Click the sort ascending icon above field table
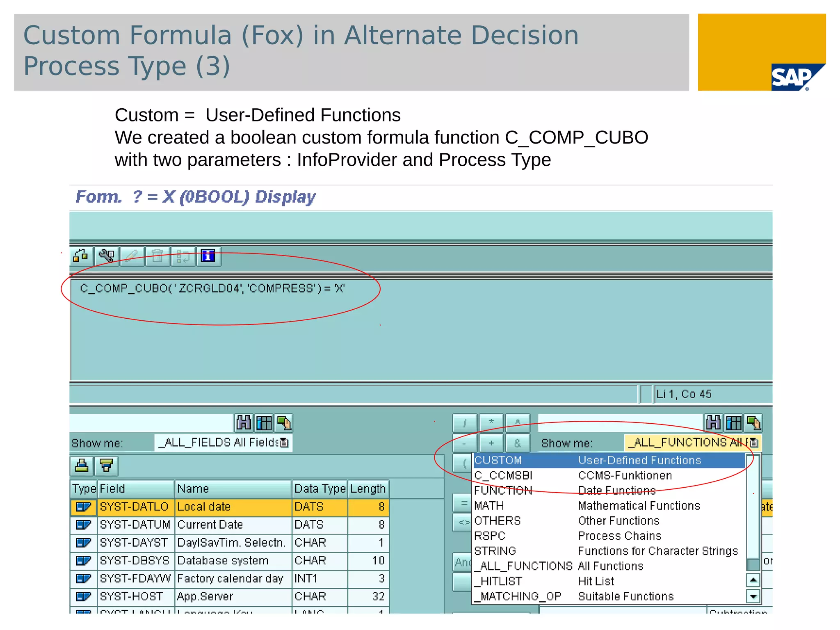 click(x=82, y=466)
